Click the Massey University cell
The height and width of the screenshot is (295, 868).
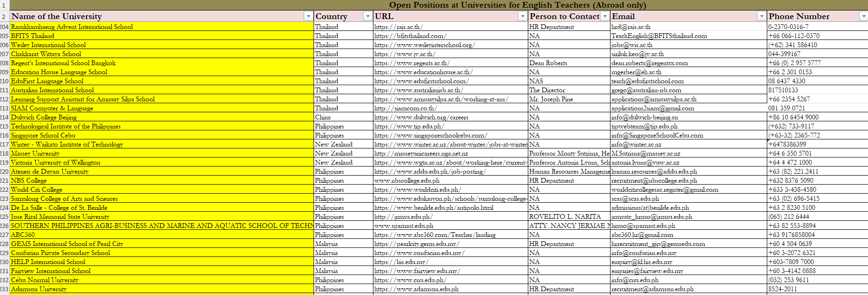click(x=162, y=153)
